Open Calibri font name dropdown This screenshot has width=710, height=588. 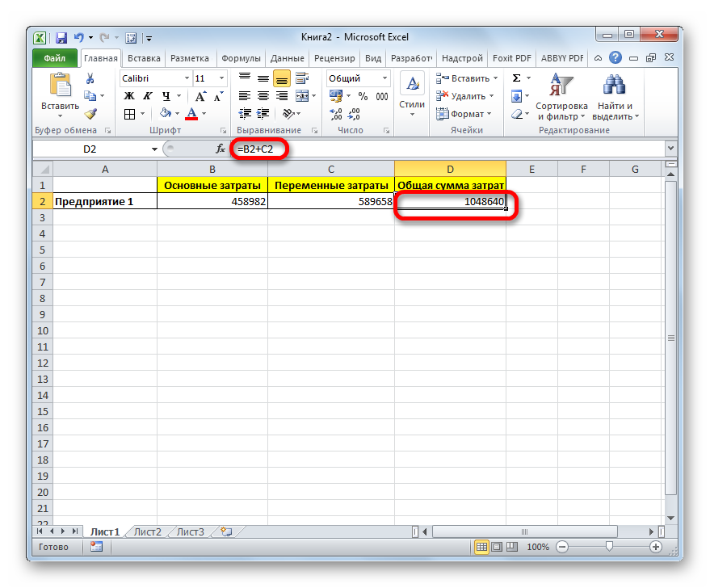click(187, 78)
